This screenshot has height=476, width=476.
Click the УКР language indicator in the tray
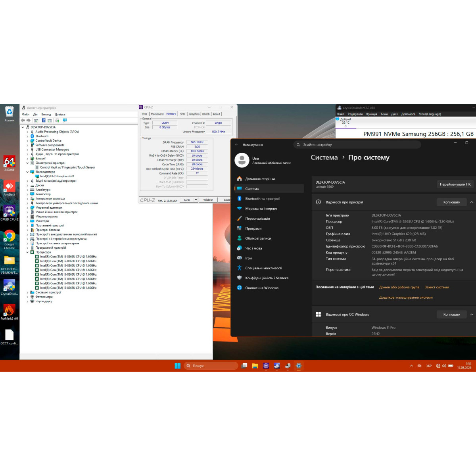coord(429,366)
